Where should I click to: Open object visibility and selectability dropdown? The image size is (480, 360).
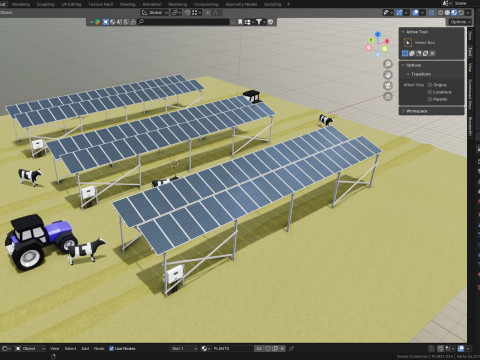tap(387, 13)
